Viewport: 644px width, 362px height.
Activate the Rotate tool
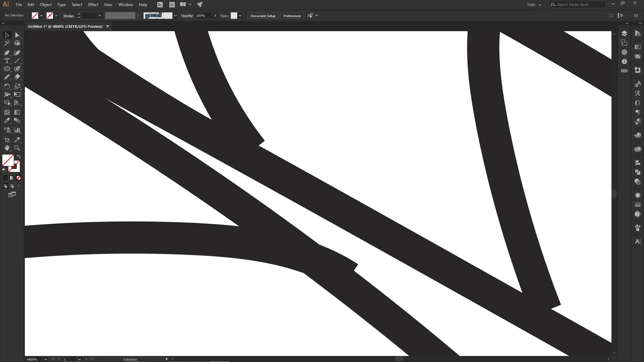[x=7, y=86]
